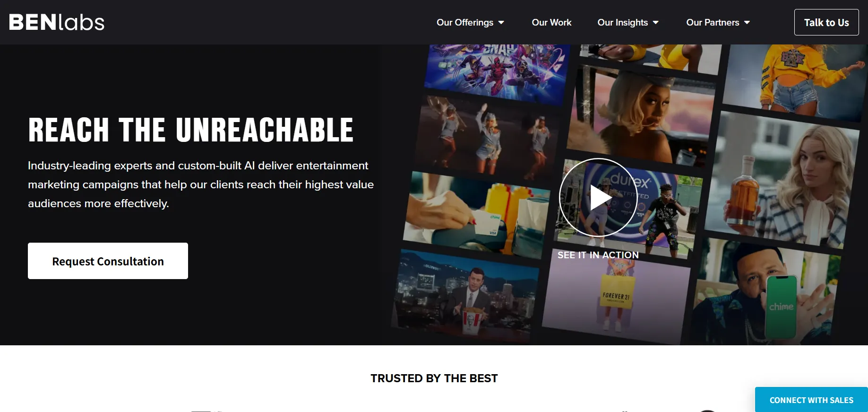Click the BENlabs logo
Screen dimensions: 868x412
57,22
